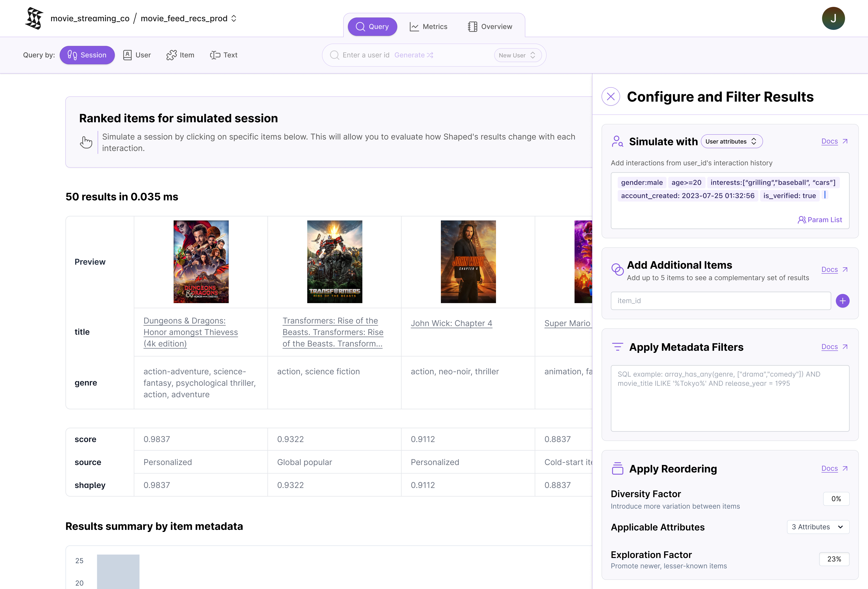Viewport: 868px width, 589px height.
Task: Select Query by Text
Action: click(x=224, y=55)
